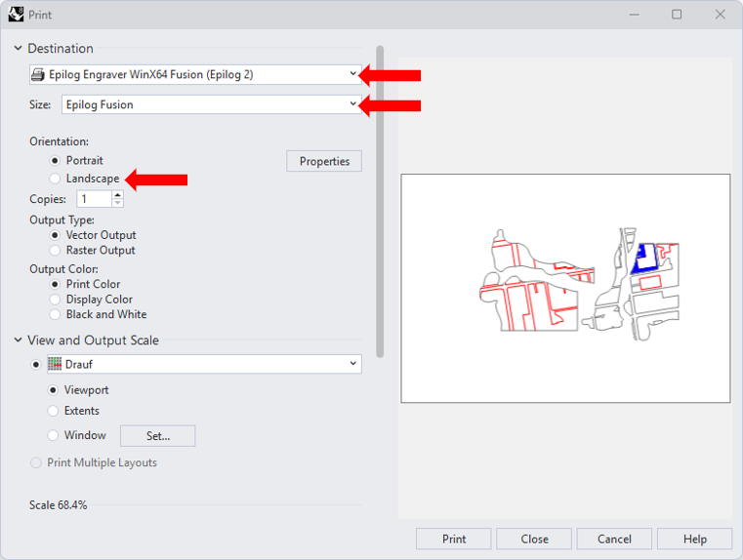Click the Properties button
This screenshot has width=743, height=560.
pyautogui.click(x=324, y=161)
